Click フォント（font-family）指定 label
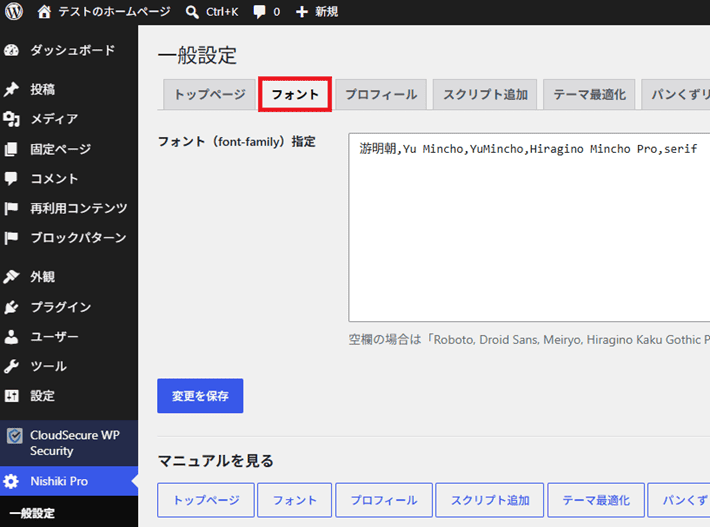This screenshot has width=710, height=527. pos(236,142)
